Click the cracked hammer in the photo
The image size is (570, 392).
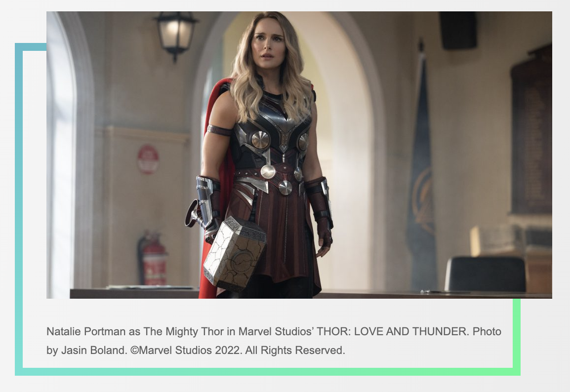pos(235,253)
